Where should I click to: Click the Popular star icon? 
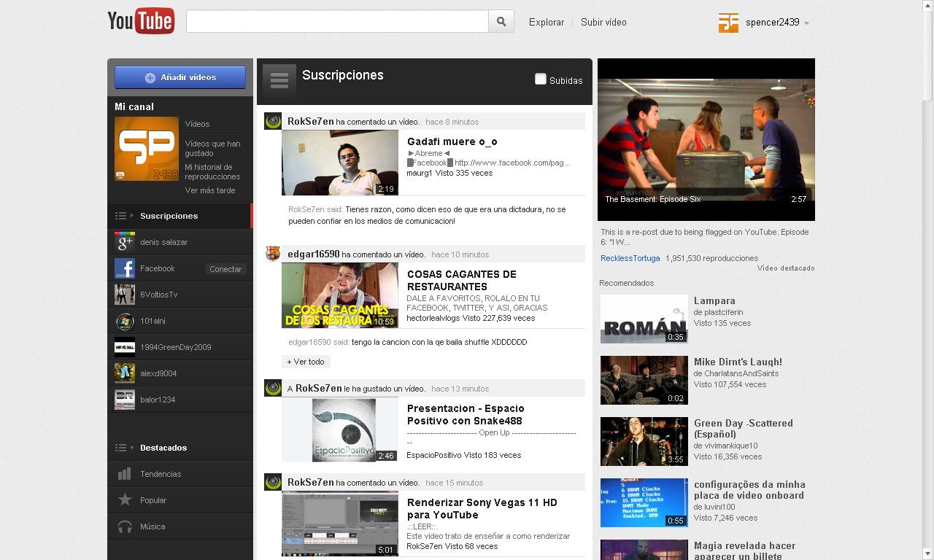pos(124,500)
